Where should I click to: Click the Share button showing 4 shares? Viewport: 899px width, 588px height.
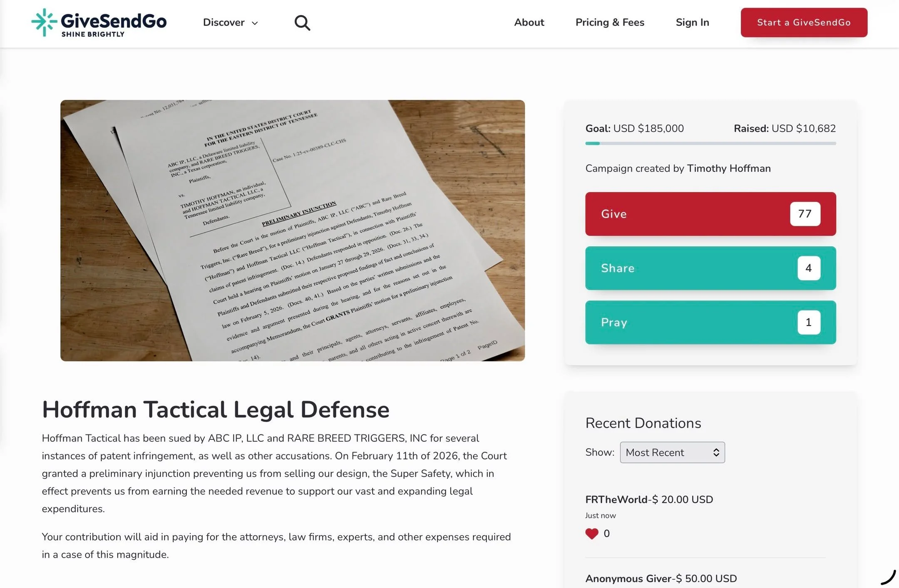710,268
